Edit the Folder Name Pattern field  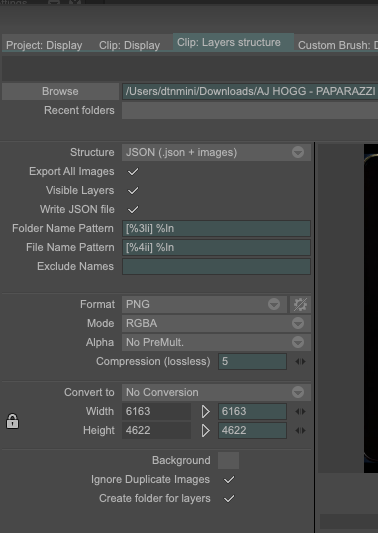point(216,228)
